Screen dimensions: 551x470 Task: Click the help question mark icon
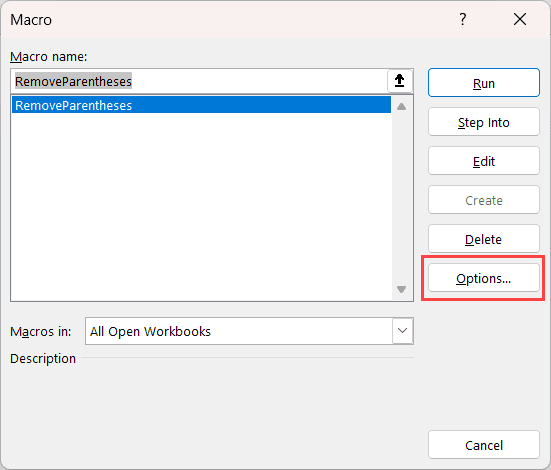(463, 19)
